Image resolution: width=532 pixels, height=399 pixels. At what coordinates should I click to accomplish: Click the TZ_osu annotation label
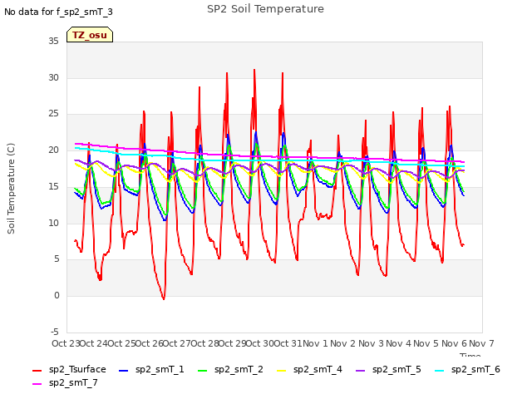[x=90, y=35]
